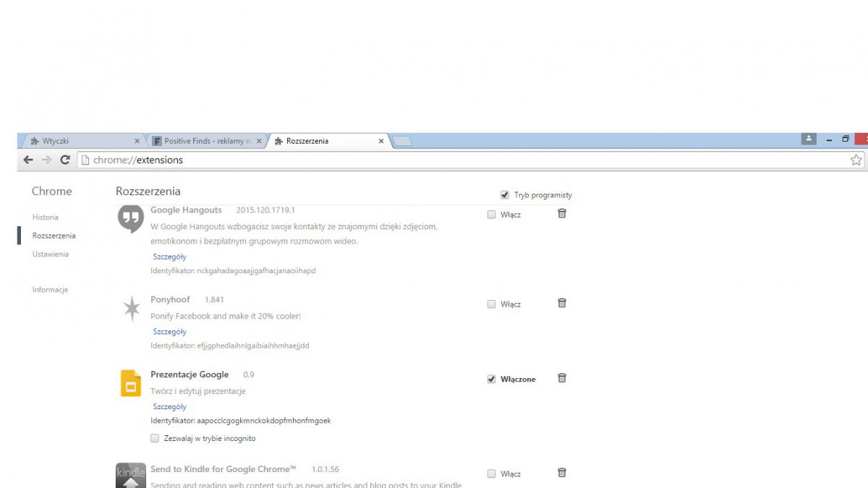Minimize the Chrome window
Screen dimensions: 868x488
830,140
